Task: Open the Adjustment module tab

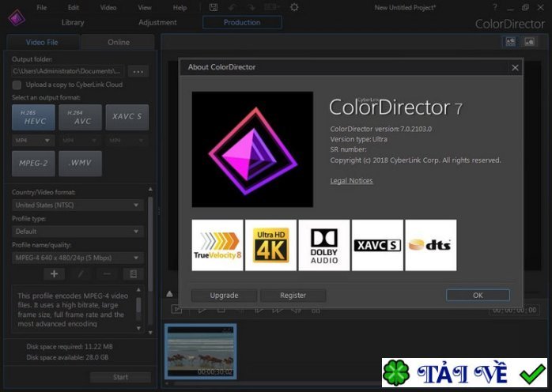Action: tap(157, 22)
